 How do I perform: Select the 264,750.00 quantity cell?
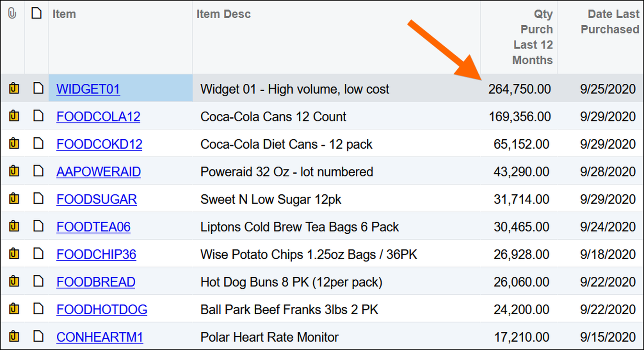coord(519,89)
